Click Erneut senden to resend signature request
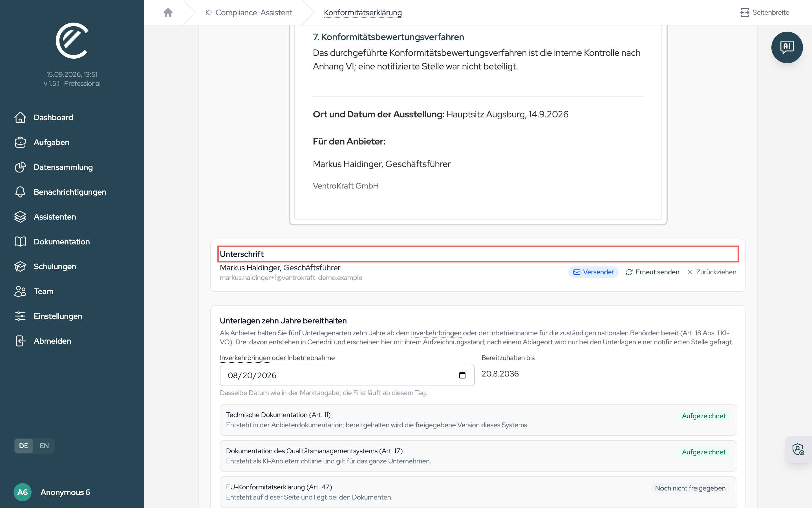The width and height of the screenshot is (812, 508). (x=652, y=272)
